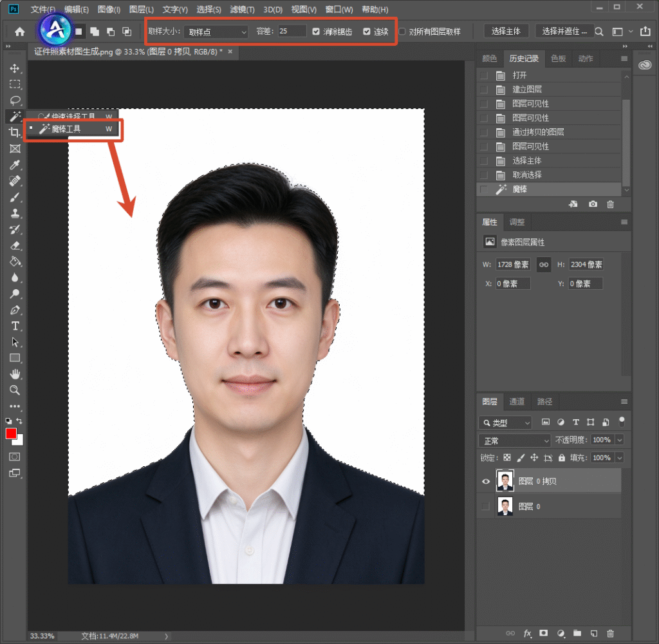This screenshot has height=644, width=659.
Task: Hide the 图层 0 拷贝 layer eye
Action: point(486,481)
